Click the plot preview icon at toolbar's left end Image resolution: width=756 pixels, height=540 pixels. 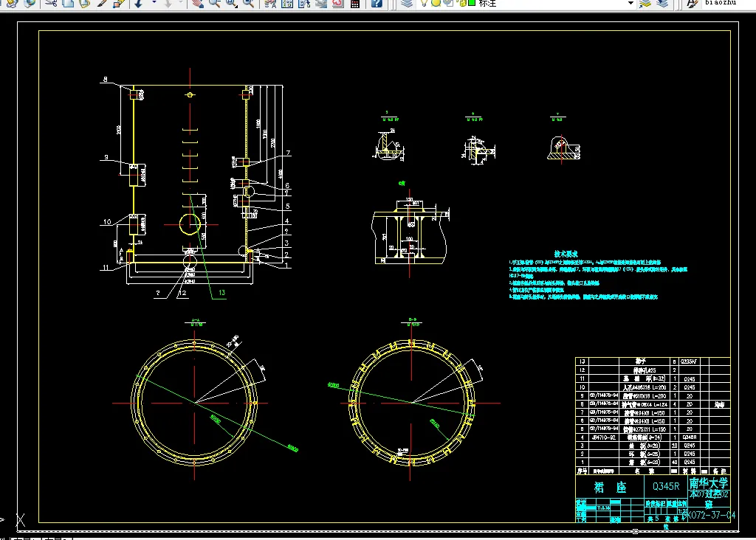(12, 4)
